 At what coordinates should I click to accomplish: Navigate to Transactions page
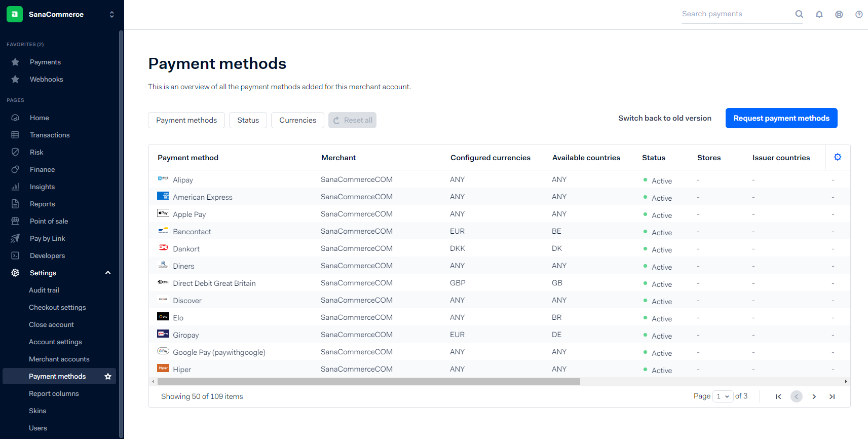tap(50, 135)
